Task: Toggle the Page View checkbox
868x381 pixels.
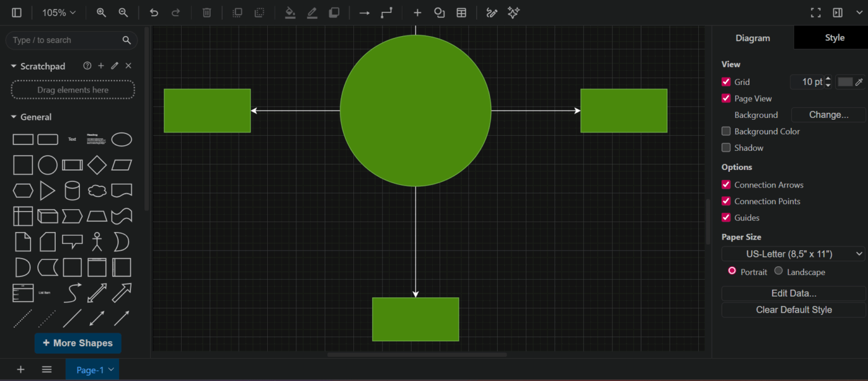Action: (x=726, y=98)
